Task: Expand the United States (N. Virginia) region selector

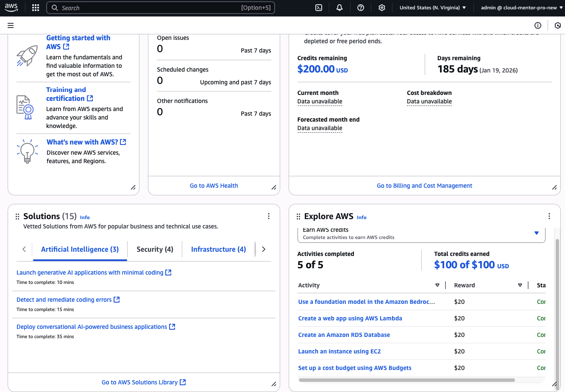Action: (432, 8)
